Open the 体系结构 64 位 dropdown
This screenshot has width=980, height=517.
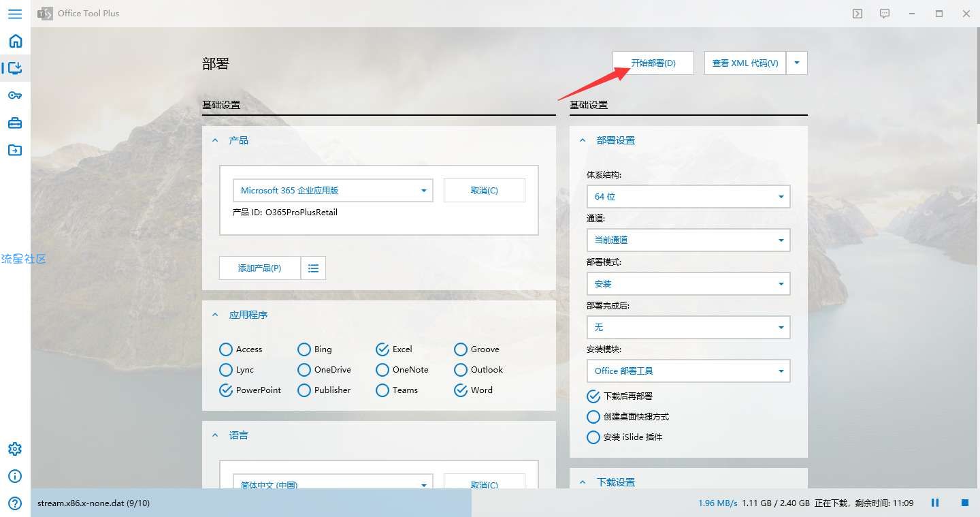688,196
